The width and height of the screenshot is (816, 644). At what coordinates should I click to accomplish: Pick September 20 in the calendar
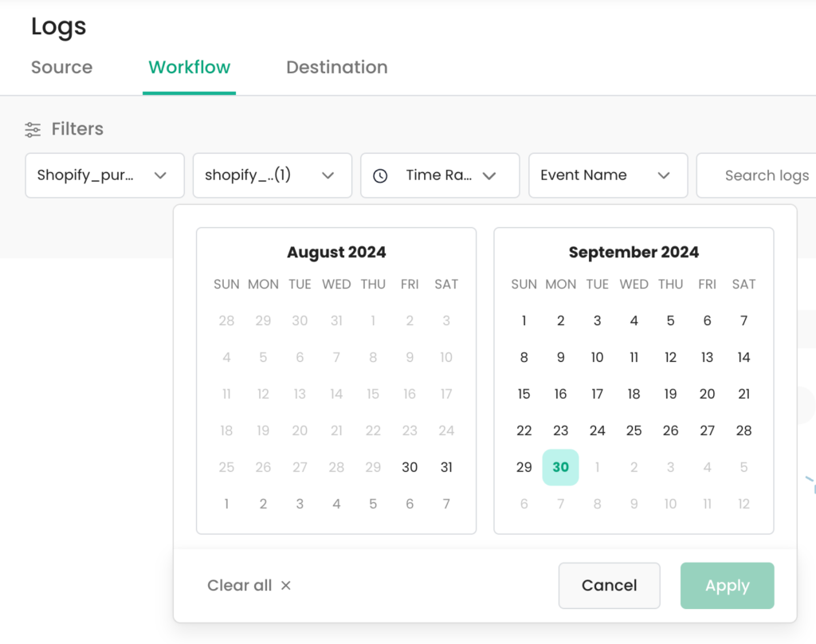click(x=708, y=394)
